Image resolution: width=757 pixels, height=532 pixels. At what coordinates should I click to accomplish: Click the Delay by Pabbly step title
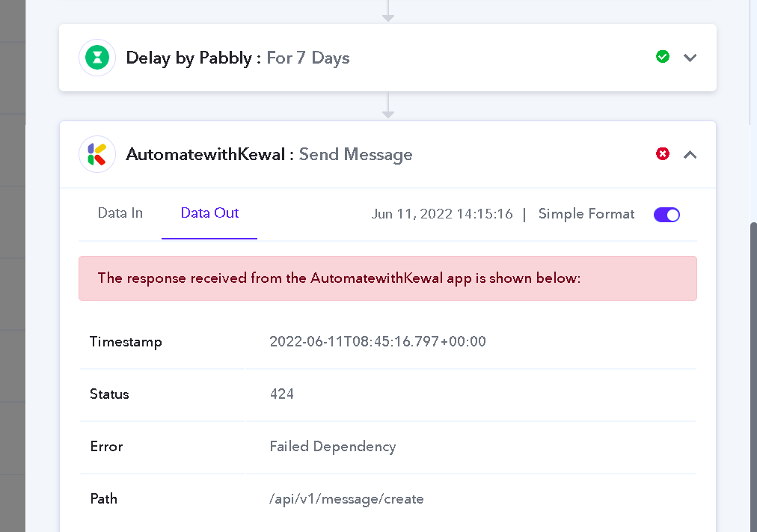click(x=238, y=58)
